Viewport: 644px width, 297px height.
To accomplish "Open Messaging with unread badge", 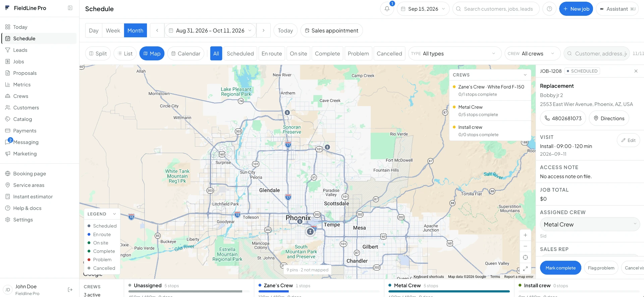I will click(39, 142).
